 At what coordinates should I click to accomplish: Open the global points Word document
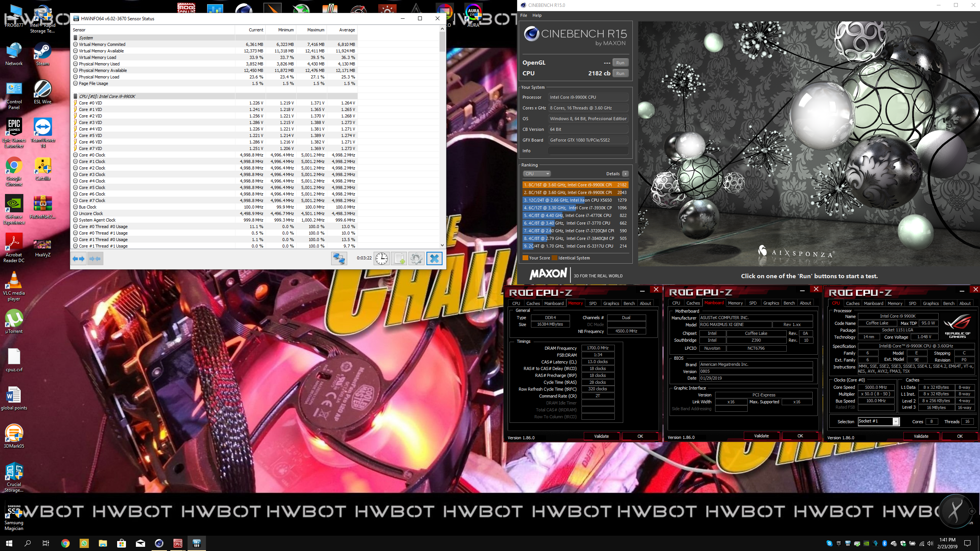[x=14, y=398]
